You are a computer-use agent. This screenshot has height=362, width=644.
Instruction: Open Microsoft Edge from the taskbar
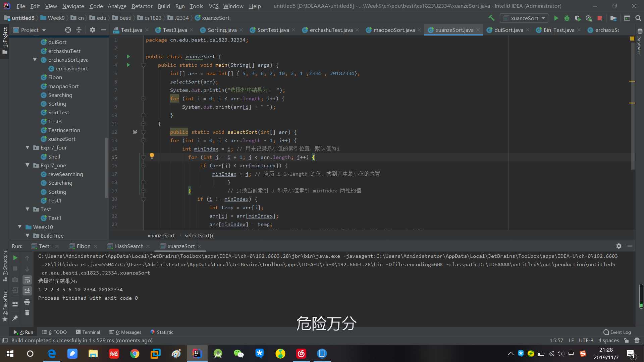click(52, 354)
